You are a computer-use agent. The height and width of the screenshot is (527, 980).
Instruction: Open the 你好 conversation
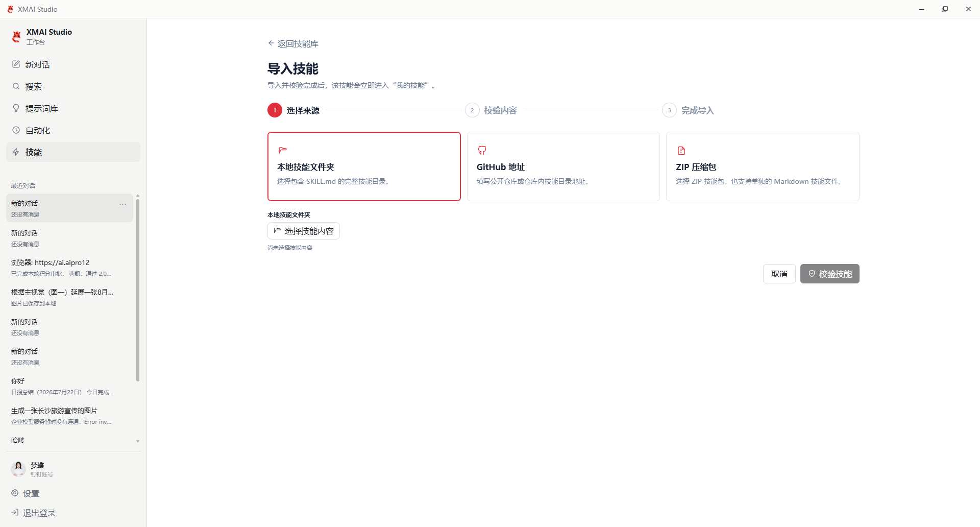pos(69,386)
